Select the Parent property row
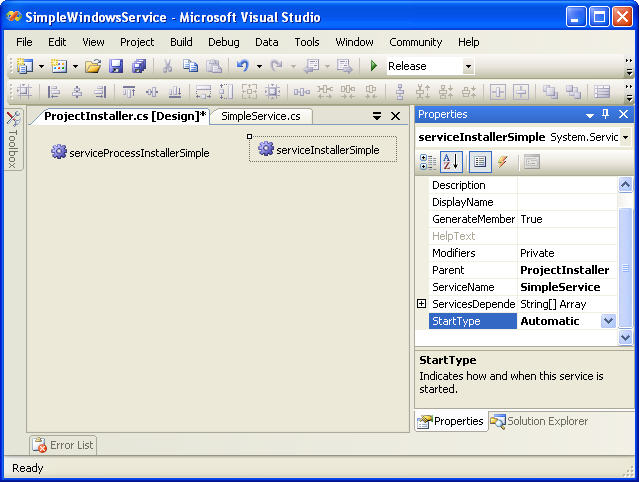The height and width of the screenshot is (482, 639). pos(523,270)
